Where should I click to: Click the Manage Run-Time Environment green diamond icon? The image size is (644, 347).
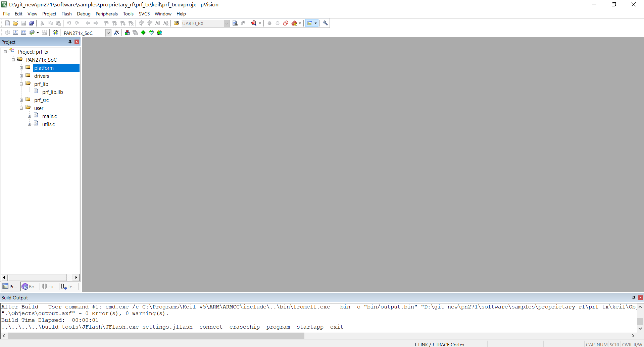click(143, 33)
